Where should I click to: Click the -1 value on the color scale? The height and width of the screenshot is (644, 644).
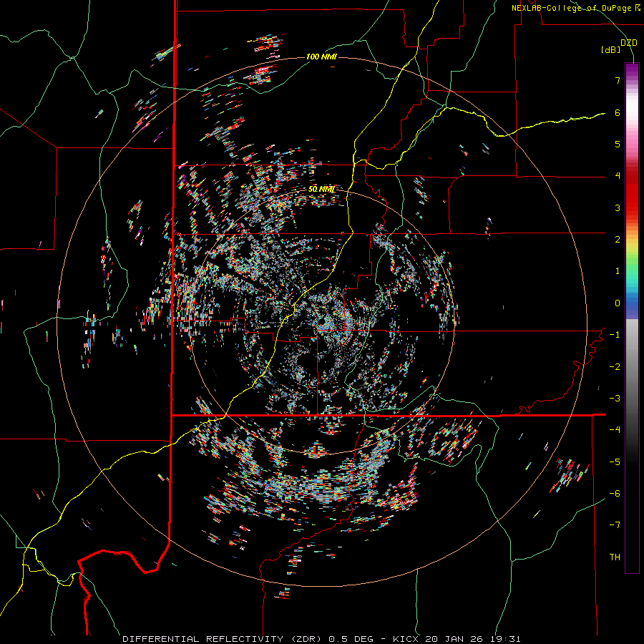[615, 335]
